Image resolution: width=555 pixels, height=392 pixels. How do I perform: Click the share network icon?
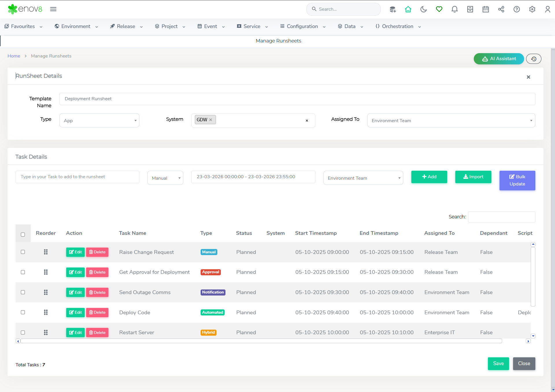[501, 9]
